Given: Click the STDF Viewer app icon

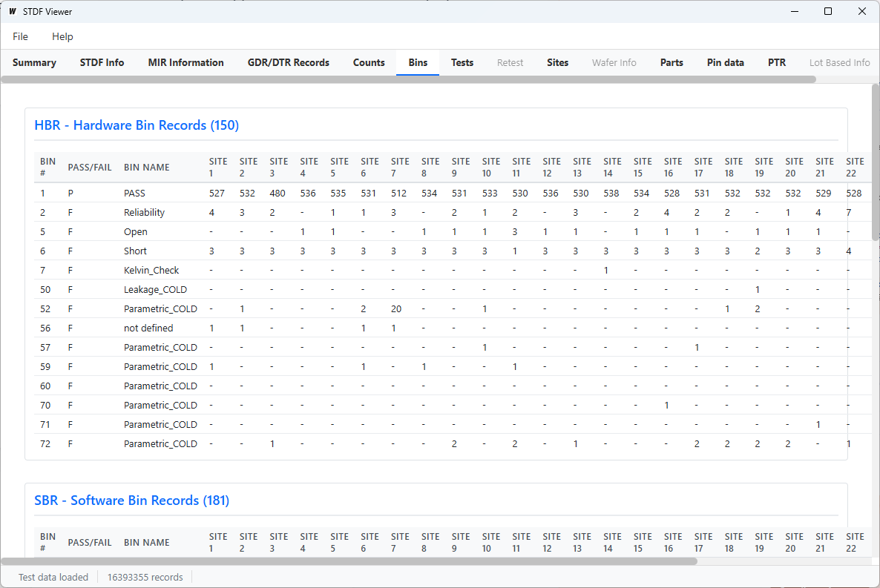Looking at the screenshot, I should [x=13, y=12].
